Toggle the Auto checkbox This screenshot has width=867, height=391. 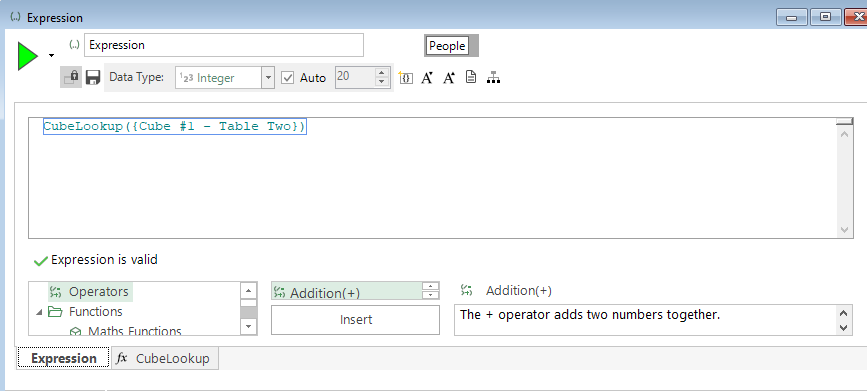coord(287,78)
